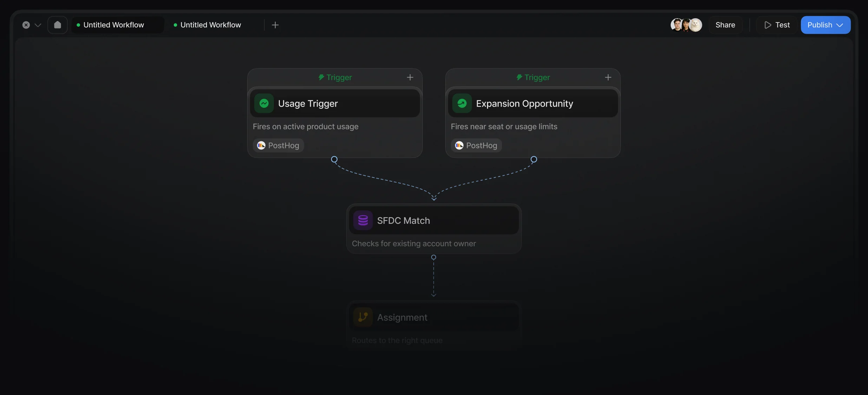
Task: Click PostHog tag under Expansion Opportunity
Action: [476, 145]
